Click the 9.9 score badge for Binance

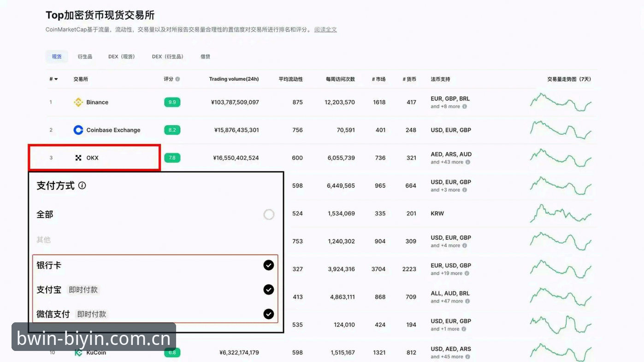(172, 102)
